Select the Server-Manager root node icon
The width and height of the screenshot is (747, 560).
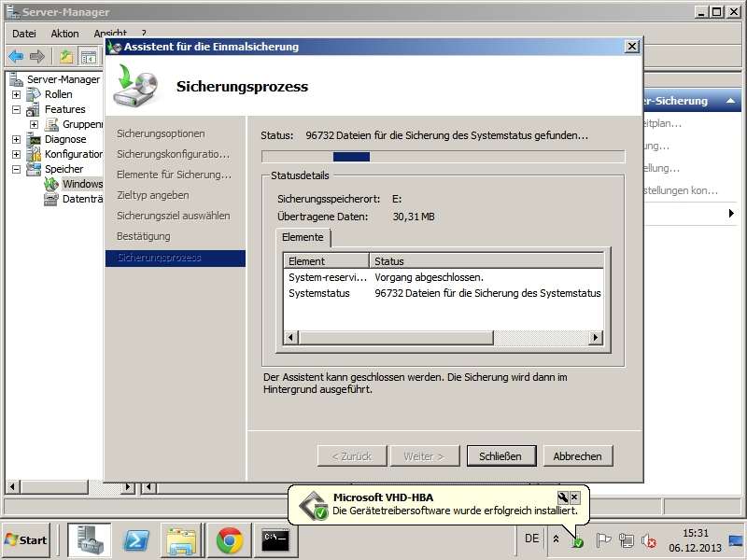17,79
